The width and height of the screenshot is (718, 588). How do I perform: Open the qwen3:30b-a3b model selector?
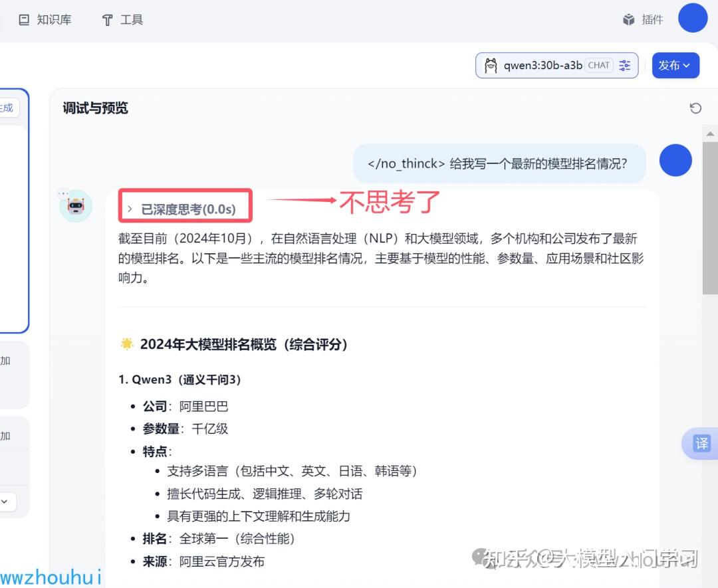557,65
